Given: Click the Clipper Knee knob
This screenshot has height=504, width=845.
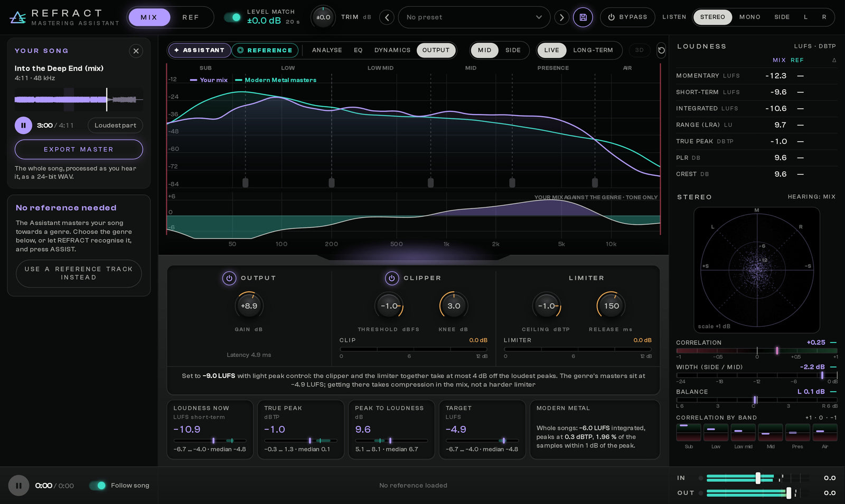Looking at the screenshot, I should pyautogui.click(x=454, y=306).
